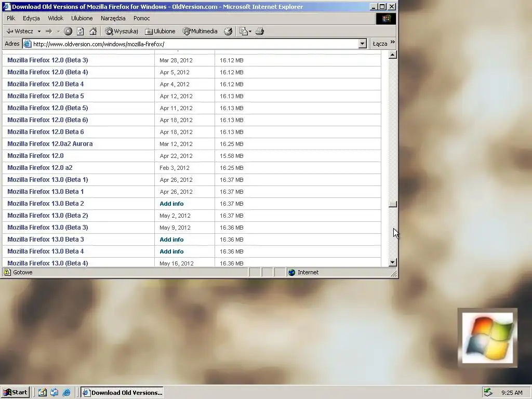
Task: Open Mozilla Firefox 12.0 (Beta 6) link
Action: 47,120
